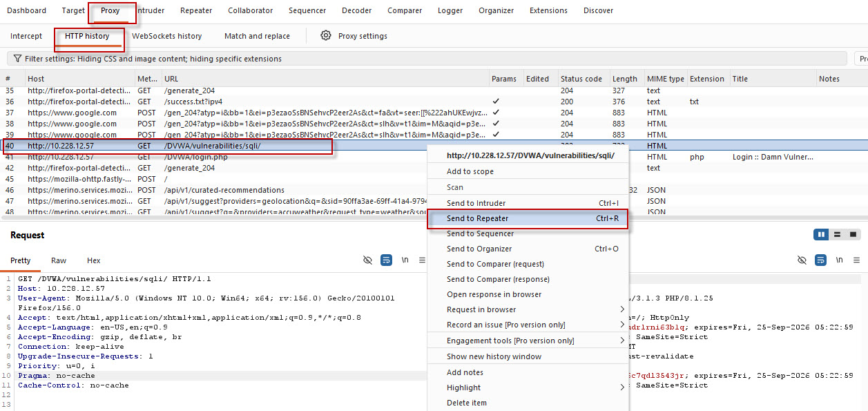Choose Send to Repeater from context menu

[528, 218]
